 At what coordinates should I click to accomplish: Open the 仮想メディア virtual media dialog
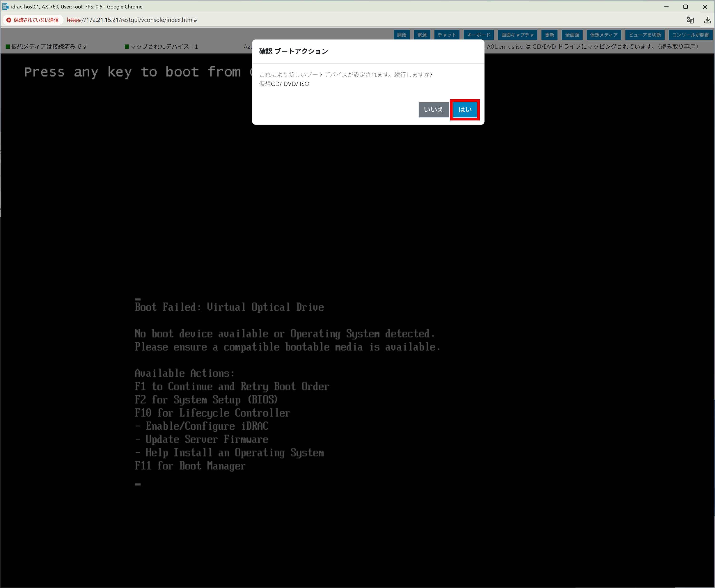point(604,35)
